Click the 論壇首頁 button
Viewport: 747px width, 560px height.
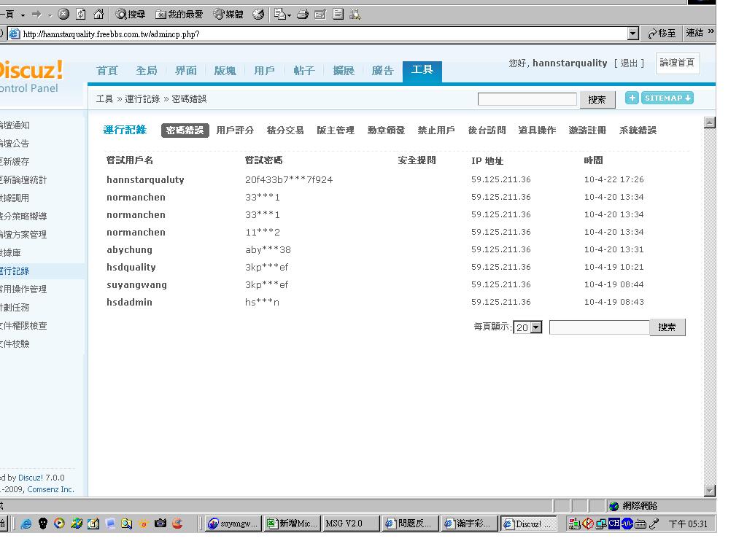click(677, 63)
